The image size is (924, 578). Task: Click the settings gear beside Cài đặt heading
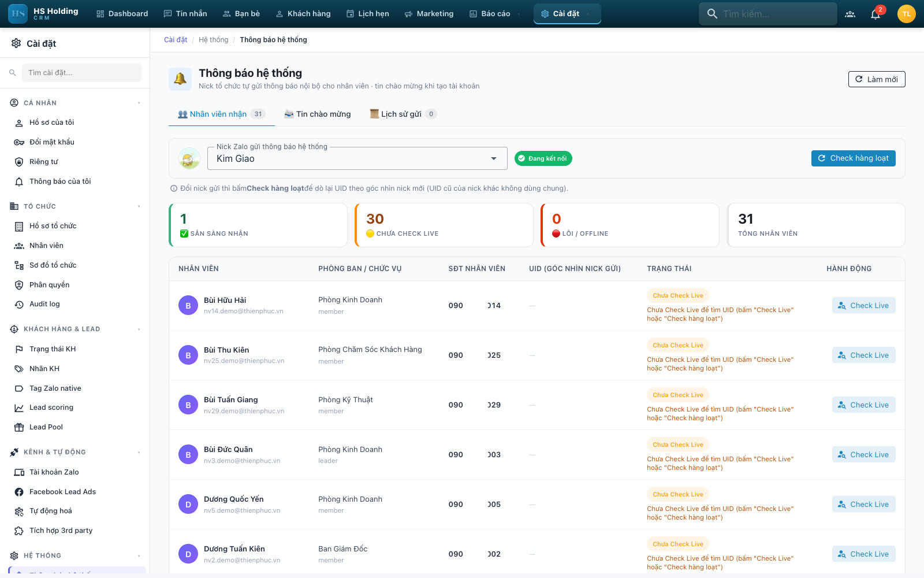point(16,43)
